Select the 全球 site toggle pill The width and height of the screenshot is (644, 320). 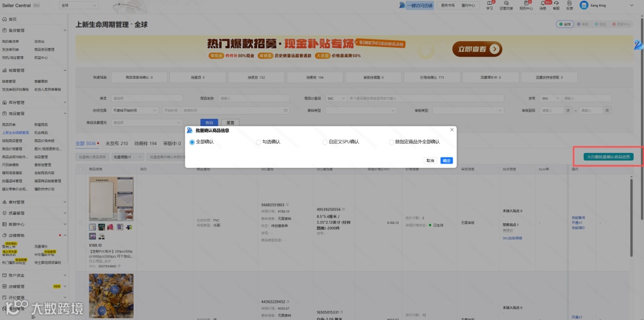pyautogui.click(x=565, y=24)
